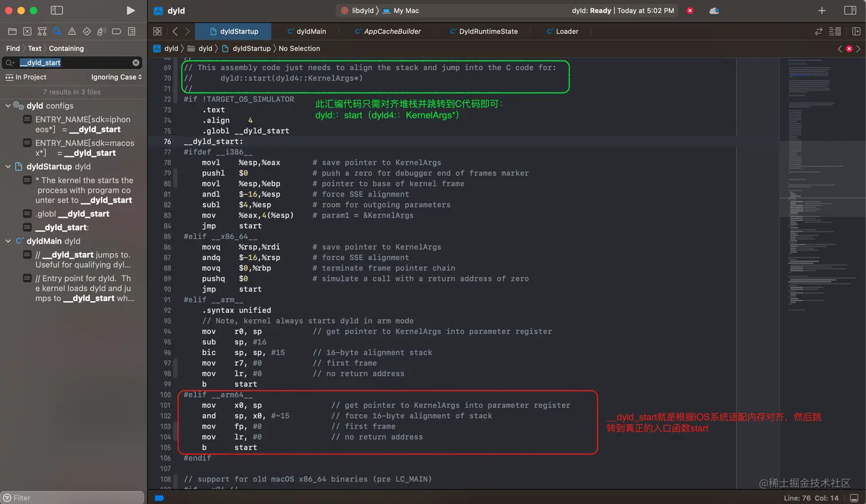Screen dimensions: 866x504
Task: Open the Debug navigator spray icon
Action: click(x=102, y=31)
